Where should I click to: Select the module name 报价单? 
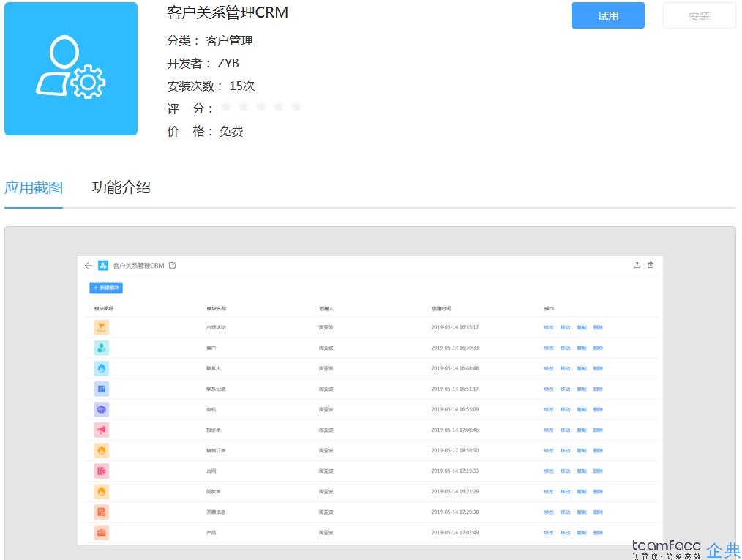pyautogui.click(x=214, y=430)
